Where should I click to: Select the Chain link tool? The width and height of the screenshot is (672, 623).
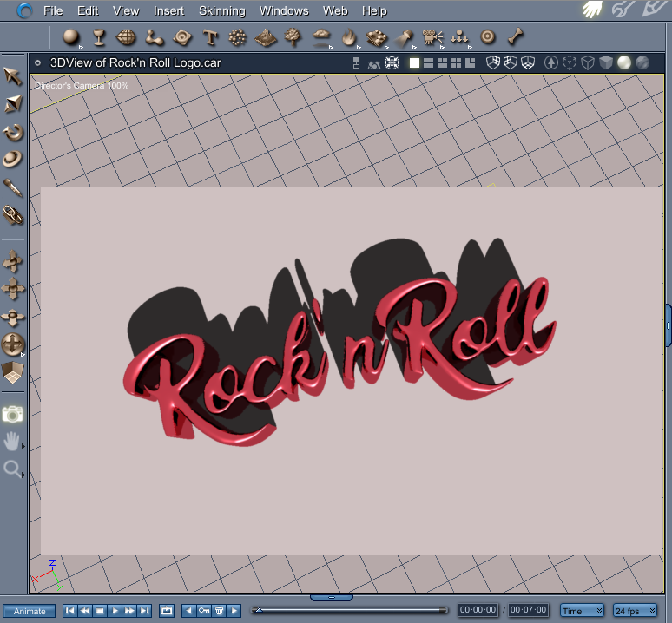point(13,215)
